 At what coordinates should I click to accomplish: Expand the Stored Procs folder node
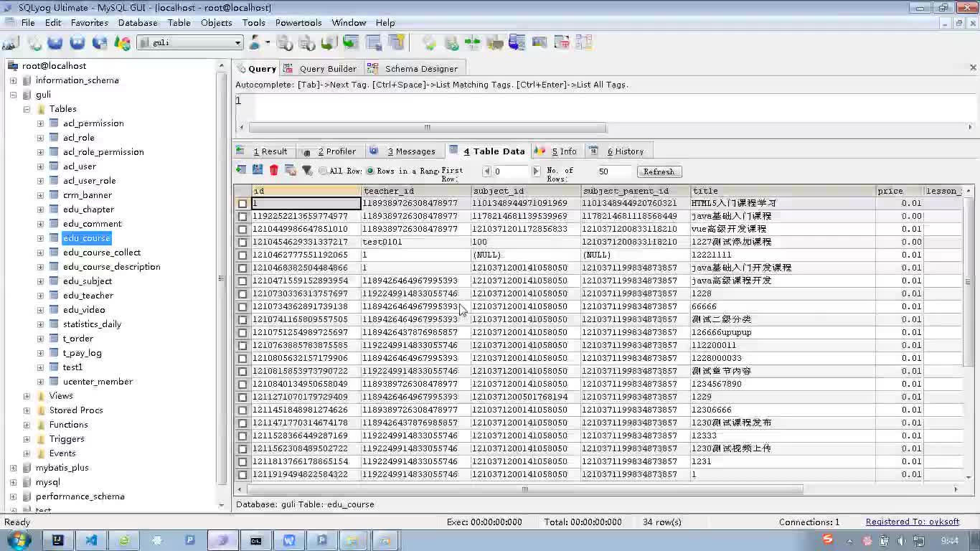pos(27,410)
